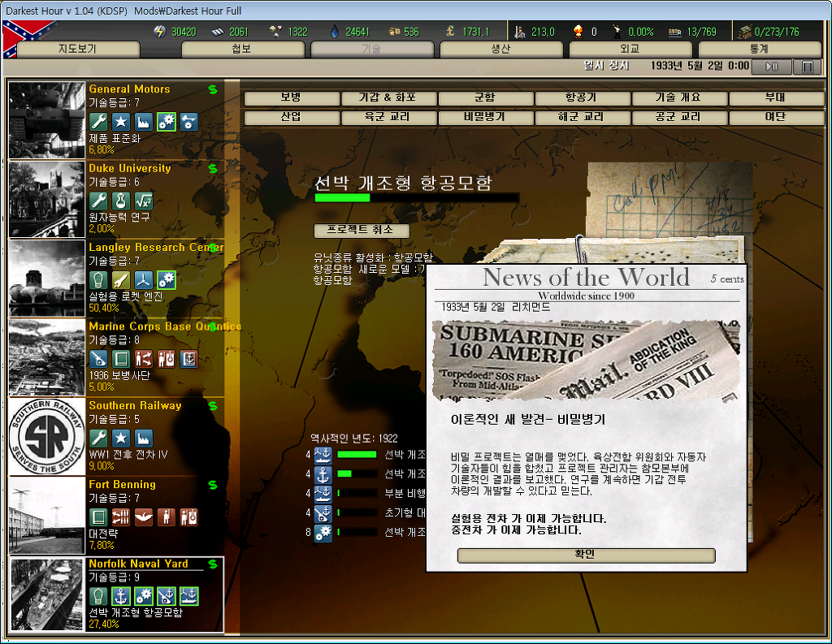Click Norfolk Naval Yard anchor specialty icon
832x644 pixels.
point(121,596)
